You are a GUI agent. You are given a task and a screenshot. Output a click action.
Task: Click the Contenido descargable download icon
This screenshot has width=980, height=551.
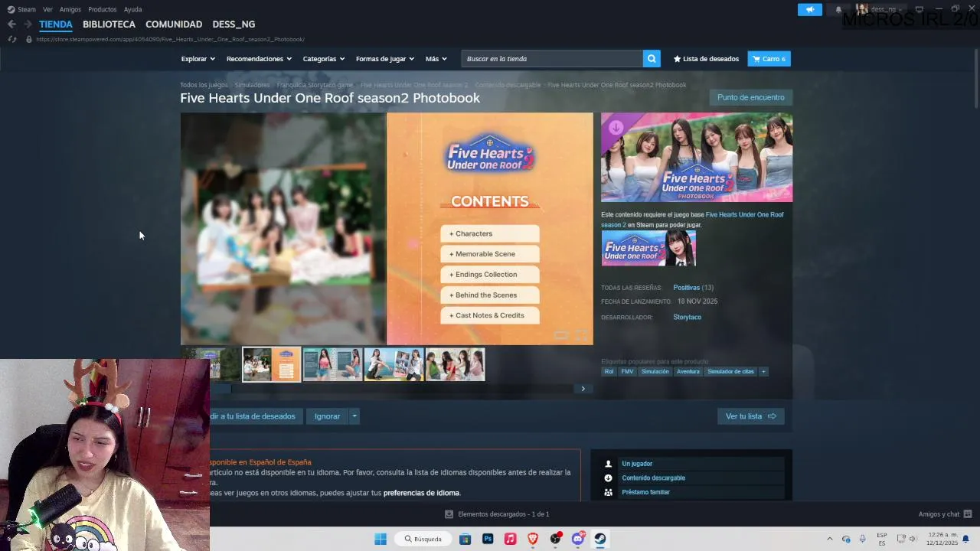click(608, 478)
